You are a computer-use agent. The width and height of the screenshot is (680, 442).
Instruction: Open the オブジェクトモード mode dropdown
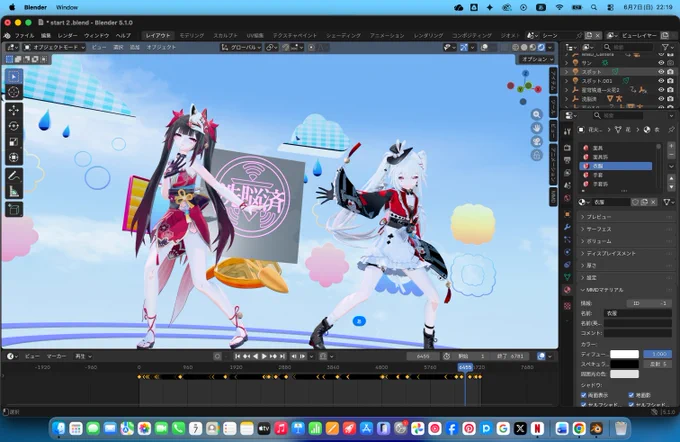(54, 47)
